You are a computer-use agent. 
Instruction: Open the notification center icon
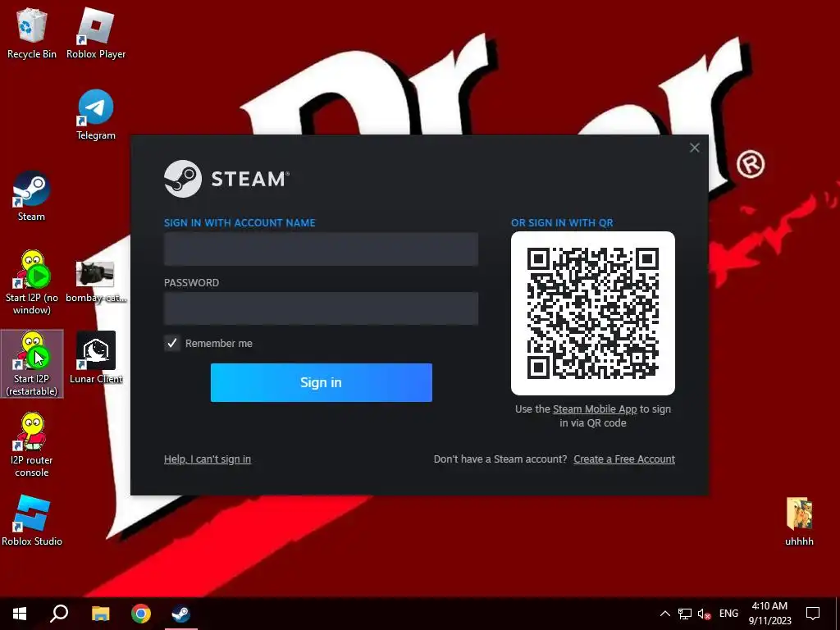click(813, 614)
